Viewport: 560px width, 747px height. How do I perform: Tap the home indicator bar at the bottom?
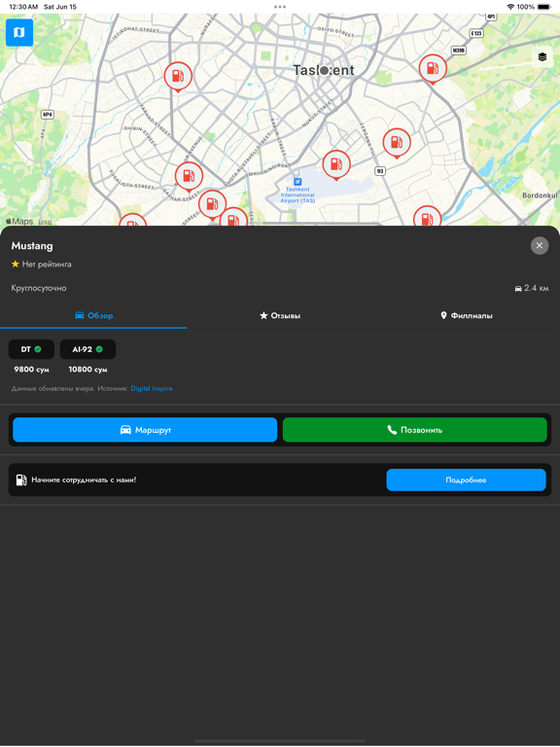280,741
